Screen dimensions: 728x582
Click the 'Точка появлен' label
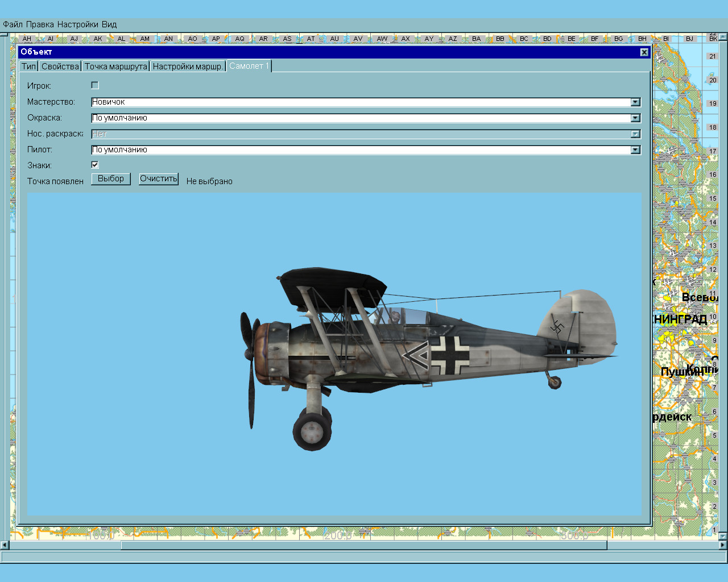click(x=55, y=181)
